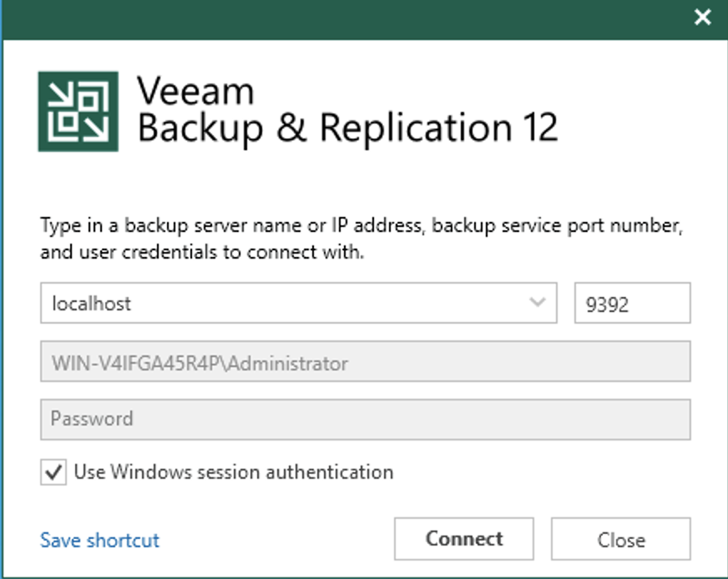Click the Veeam logo icon
The height and width of the screenshot is (579, 728).
coord(78,111)
